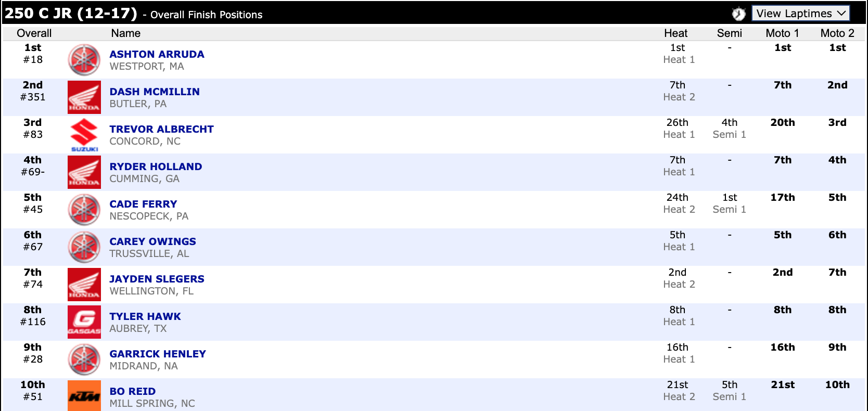Click Jayden Slegers' Honda logo
The height and width of the screenshot is (411, 868).
[84, 285]
